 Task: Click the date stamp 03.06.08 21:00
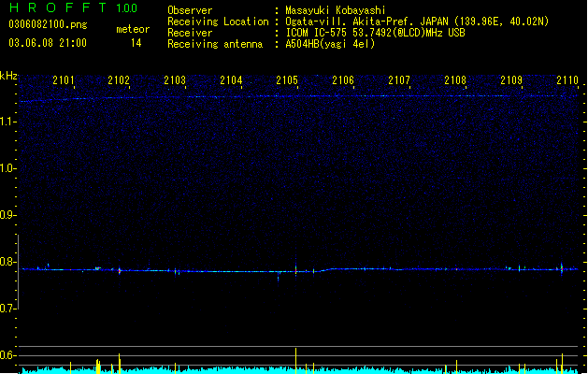tap(48, 43)
